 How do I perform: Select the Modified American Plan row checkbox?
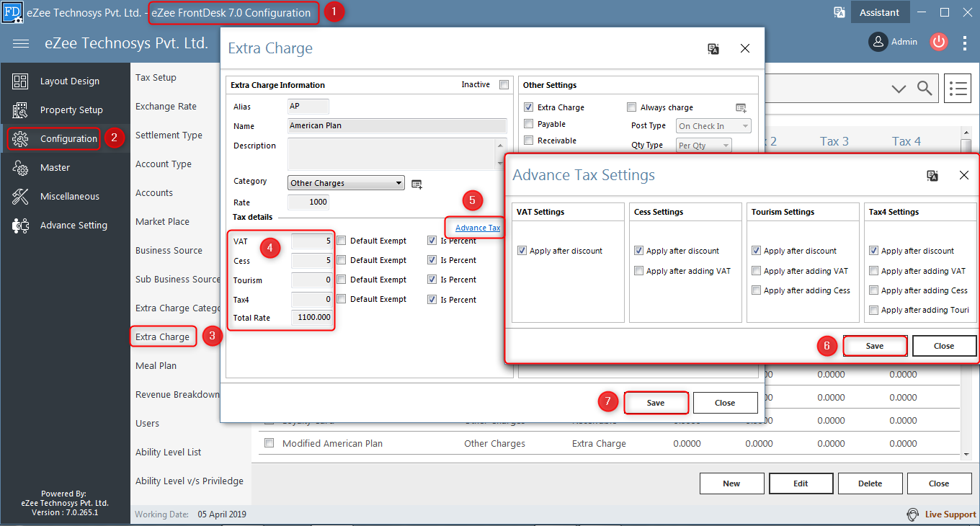coord(269,443)
